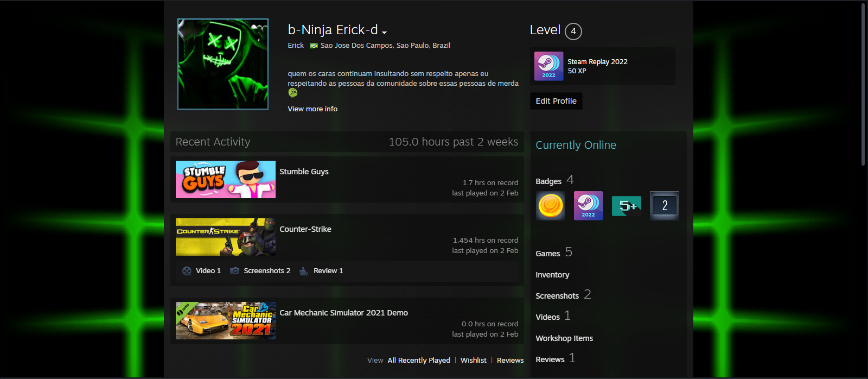Screen dimensions: 868x379
Task: Open the Car Mechanic Simulator 2021 Demo thumbnail
Action: point(226,320)
